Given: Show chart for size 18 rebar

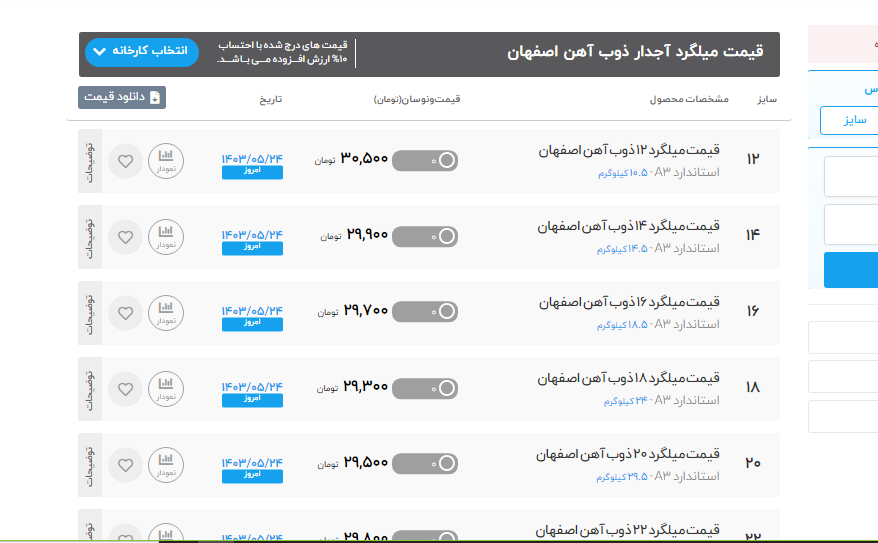Looking at the screenshot, I should (x=165, y=388).
